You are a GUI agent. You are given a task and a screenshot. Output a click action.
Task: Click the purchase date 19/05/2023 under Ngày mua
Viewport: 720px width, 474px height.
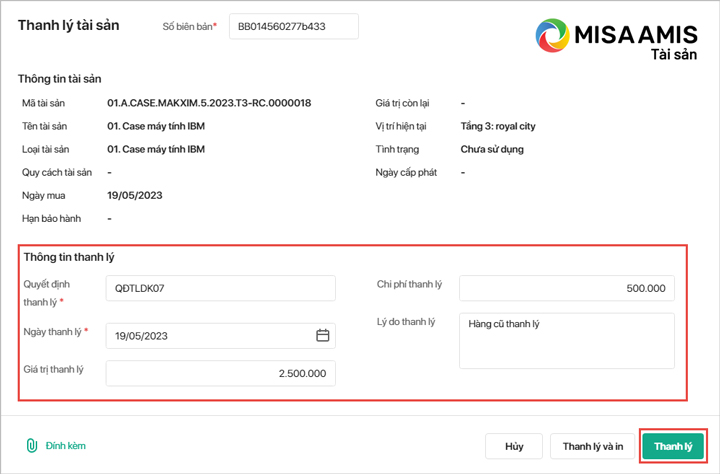[135, 195]
